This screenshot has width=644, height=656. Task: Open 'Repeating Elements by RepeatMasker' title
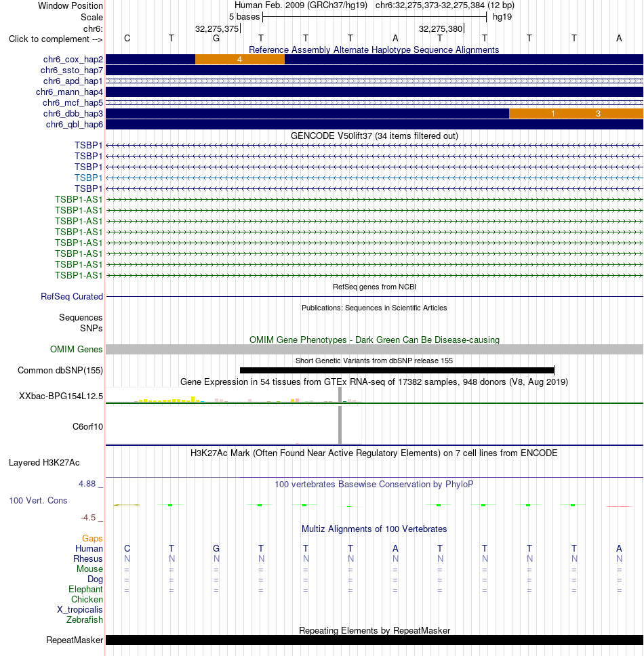374,630
